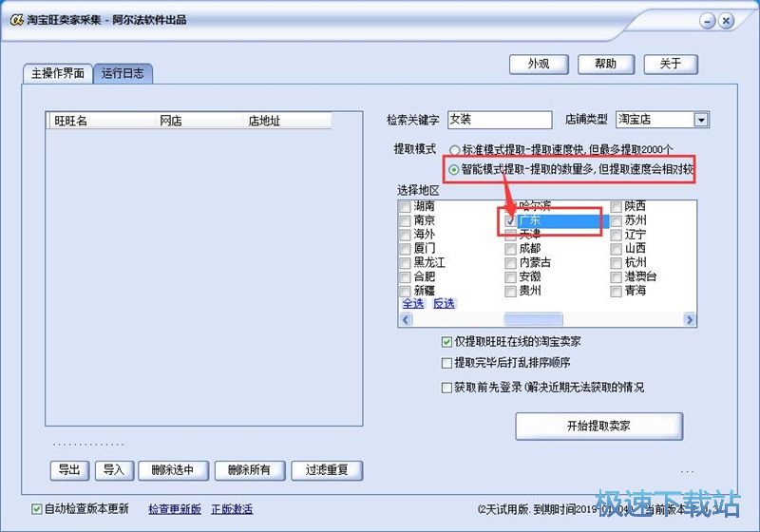The width and height of the screenshot is (760, 532).
Task: Check the 陕西 region checkbox
Action: 616,207
